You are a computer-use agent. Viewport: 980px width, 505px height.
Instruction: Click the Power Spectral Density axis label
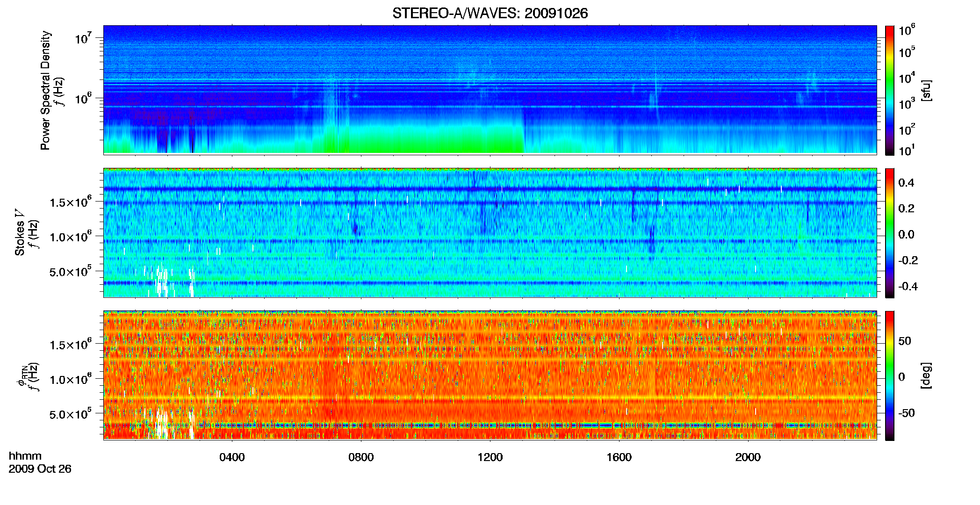pyautogui.click(x=45, y=90)
